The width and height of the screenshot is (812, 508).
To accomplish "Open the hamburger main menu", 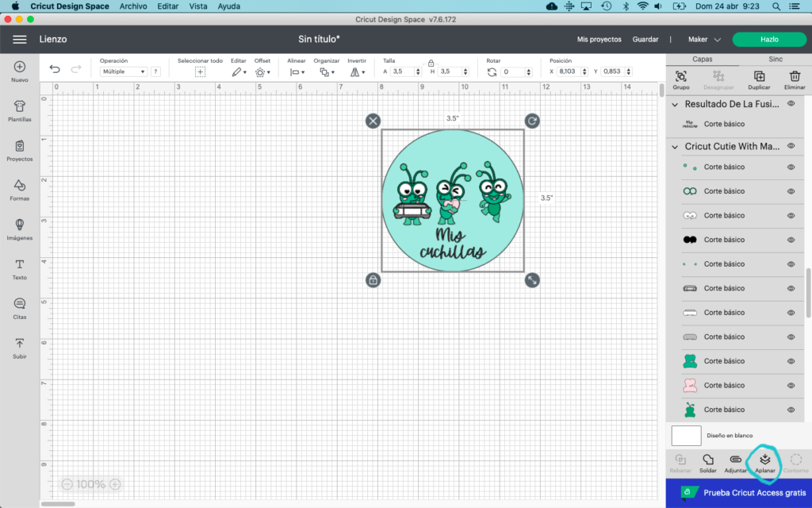I will (x=20, y=40).
